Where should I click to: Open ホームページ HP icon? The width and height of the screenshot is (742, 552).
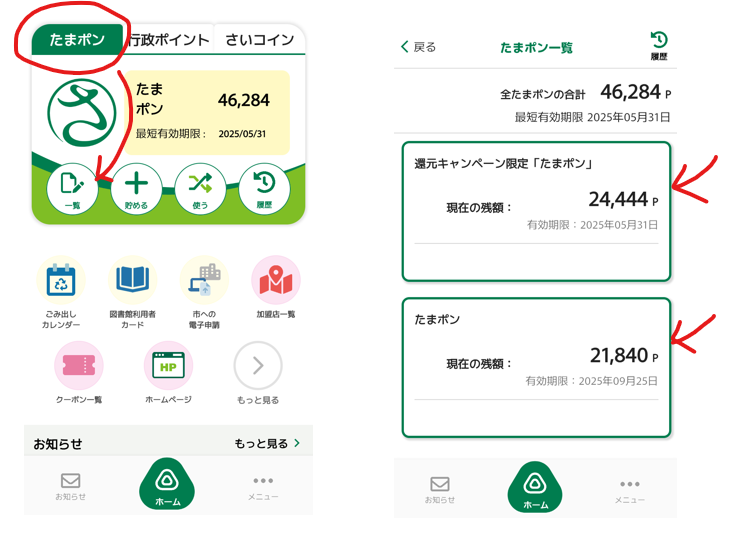pyautogui.click(x=168, y=367)
